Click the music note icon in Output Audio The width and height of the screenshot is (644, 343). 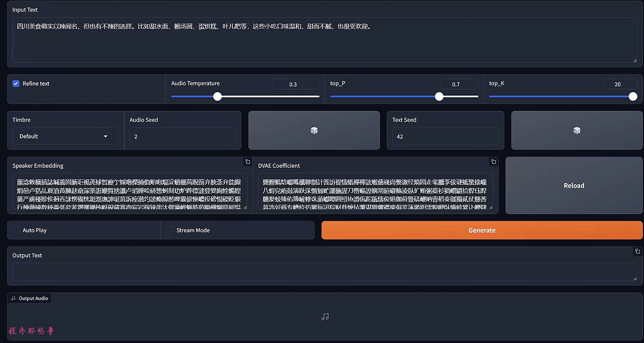[x=325, y=317]
